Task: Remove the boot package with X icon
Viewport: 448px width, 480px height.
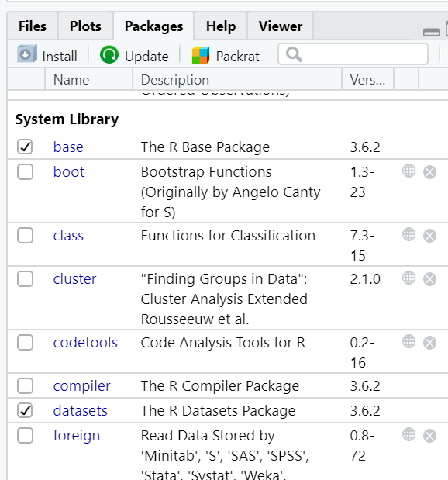Action: [x=429, y=172]
